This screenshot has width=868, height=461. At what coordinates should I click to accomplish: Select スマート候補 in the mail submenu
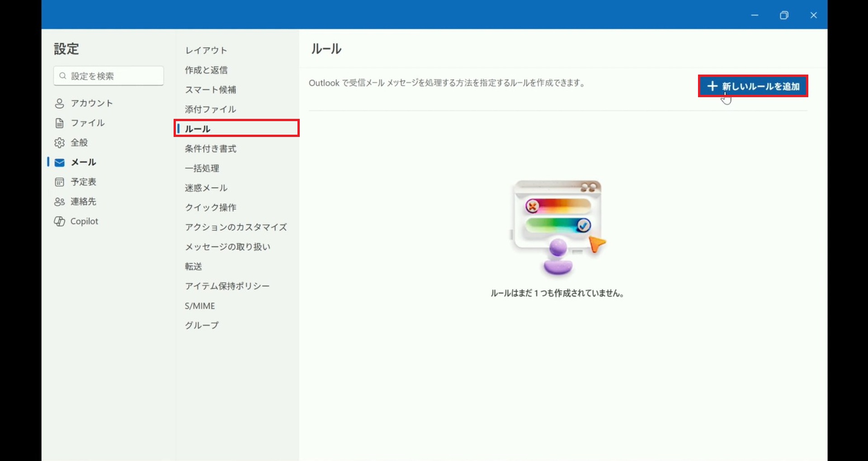pos(210,89)
